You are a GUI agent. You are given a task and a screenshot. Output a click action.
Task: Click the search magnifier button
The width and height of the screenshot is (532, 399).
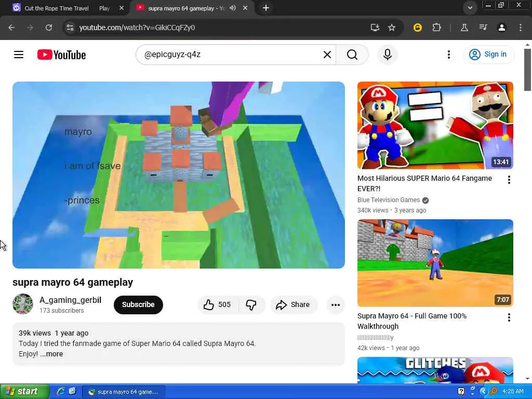tap(352, 55)
